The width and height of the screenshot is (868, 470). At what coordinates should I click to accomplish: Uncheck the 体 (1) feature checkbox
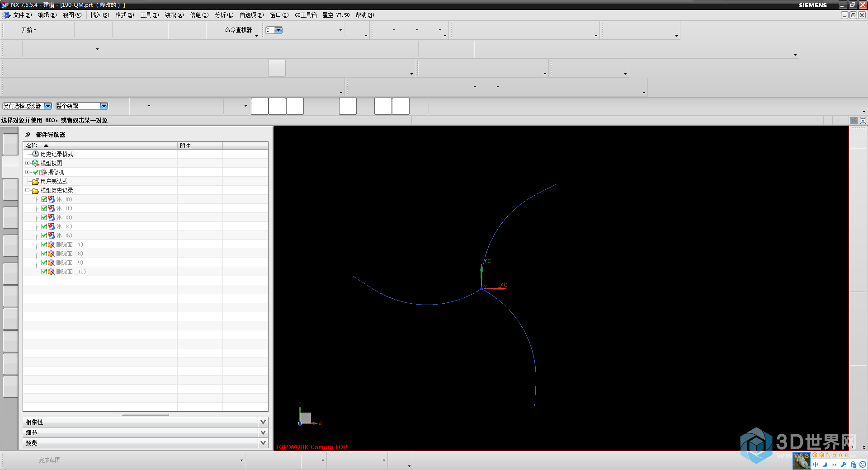[44, 208]
